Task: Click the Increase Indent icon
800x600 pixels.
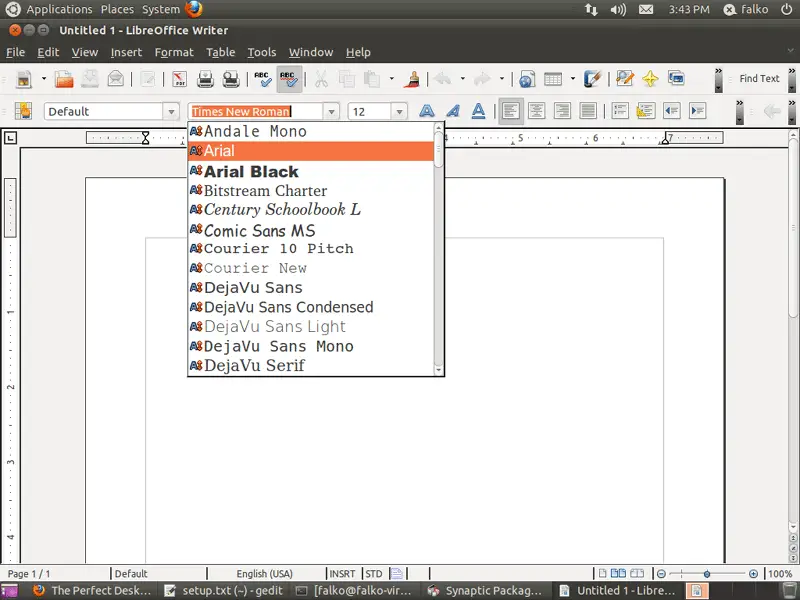Action: [x=697, y=111]
